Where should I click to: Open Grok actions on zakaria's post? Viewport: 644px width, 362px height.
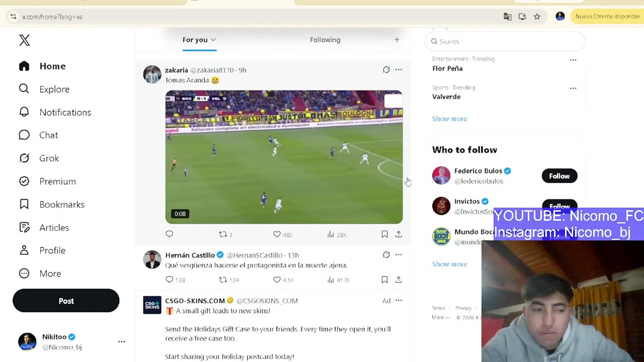386,70
